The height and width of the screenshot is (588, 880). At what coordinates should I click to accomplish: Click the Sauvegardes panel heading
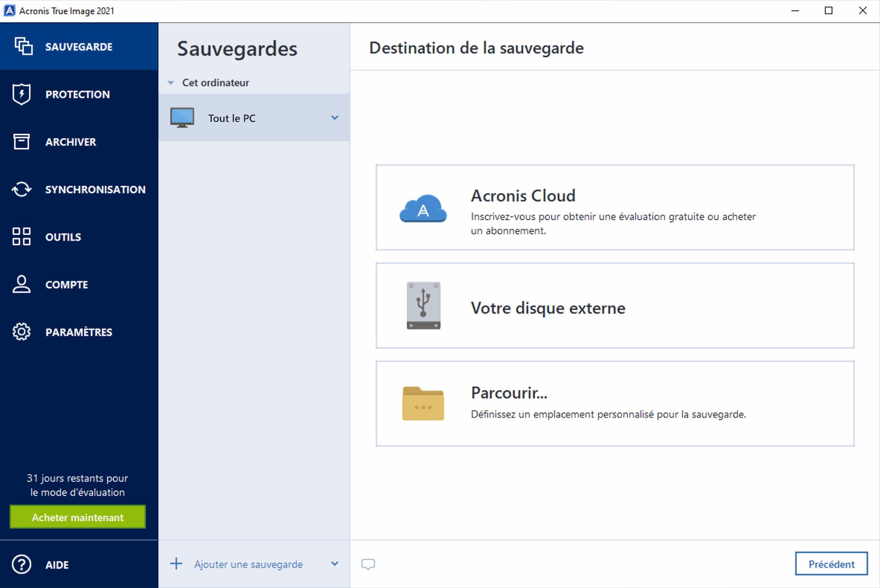point(237,49)
